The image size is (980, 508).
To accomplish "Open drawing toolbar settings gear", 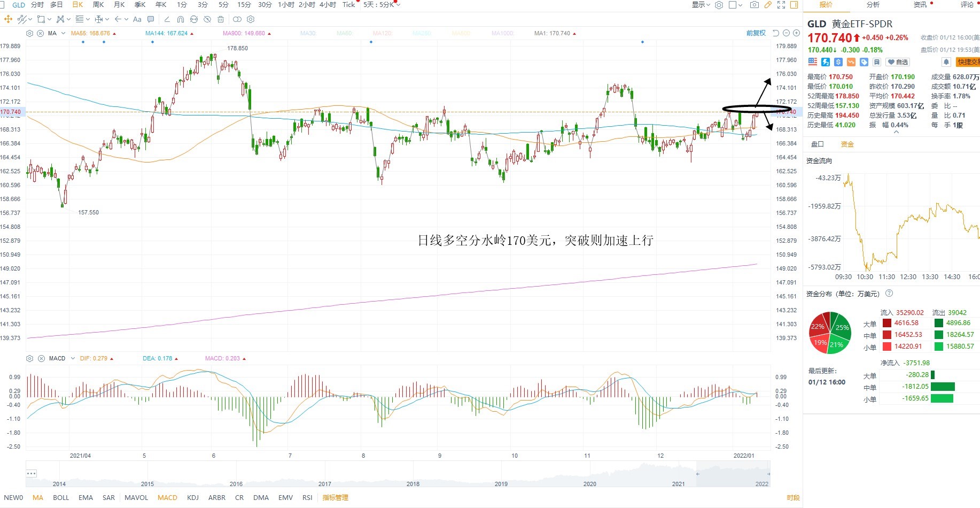I will click(x=251, y=19).
